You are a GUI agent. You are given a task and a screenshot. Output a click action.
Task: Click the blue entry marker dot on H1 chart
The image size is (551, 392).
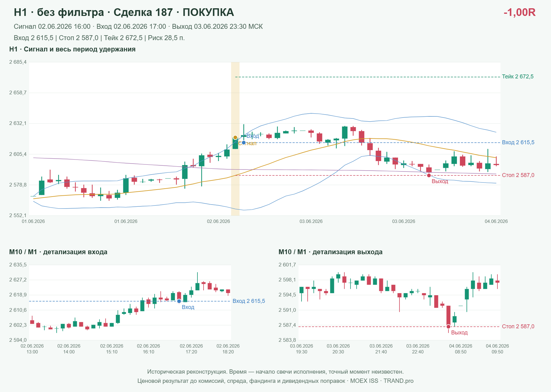click(x=244, y=143)
